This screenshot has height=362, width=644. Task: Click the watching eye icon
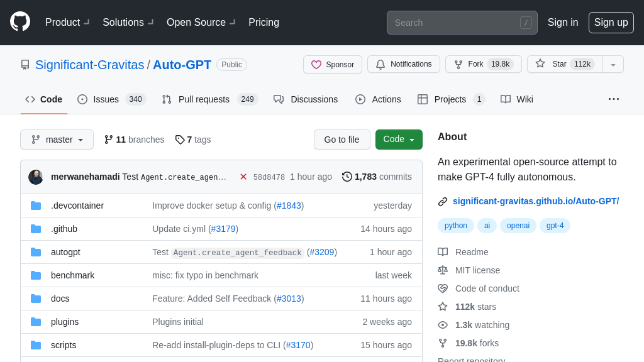443,325
